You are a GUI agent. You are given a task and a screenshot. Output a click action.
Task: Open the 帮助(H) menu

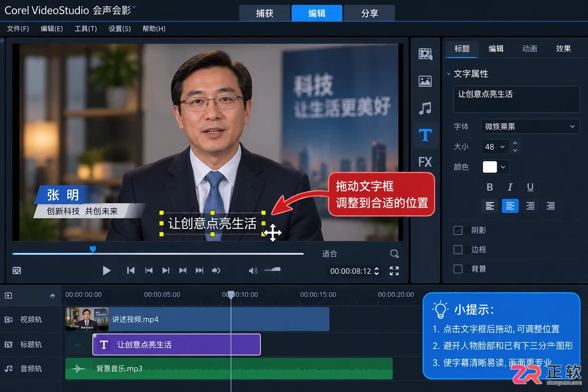tap(154, 29)
